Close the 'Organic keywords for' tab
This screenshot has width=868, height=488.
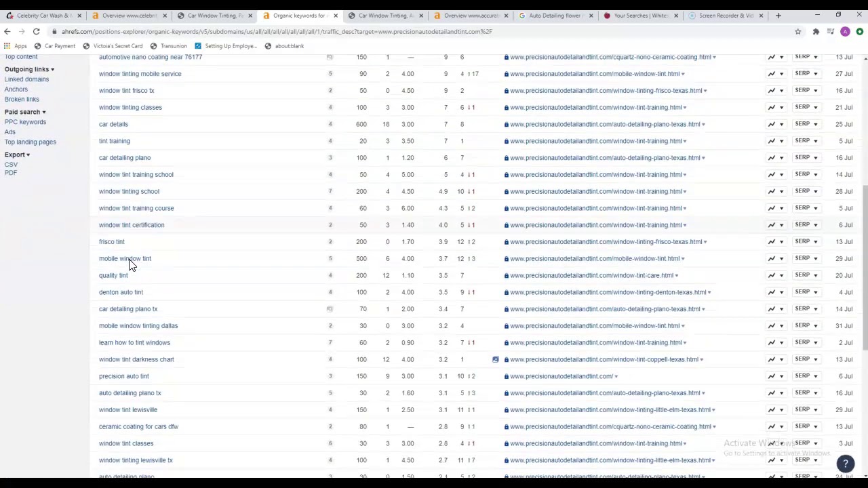tap(335, 16)
